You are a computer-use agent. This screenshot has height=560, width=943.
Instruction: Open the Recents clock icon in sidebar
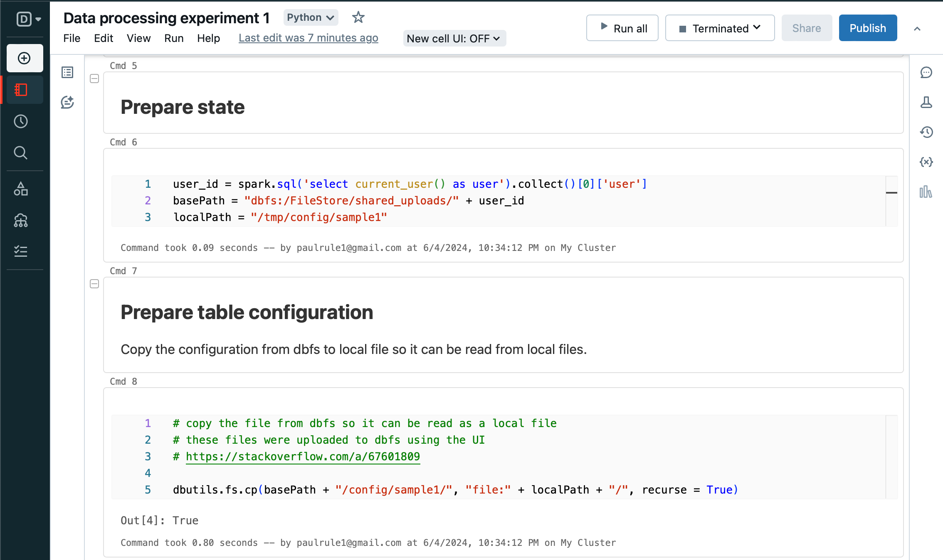(21, 121)
